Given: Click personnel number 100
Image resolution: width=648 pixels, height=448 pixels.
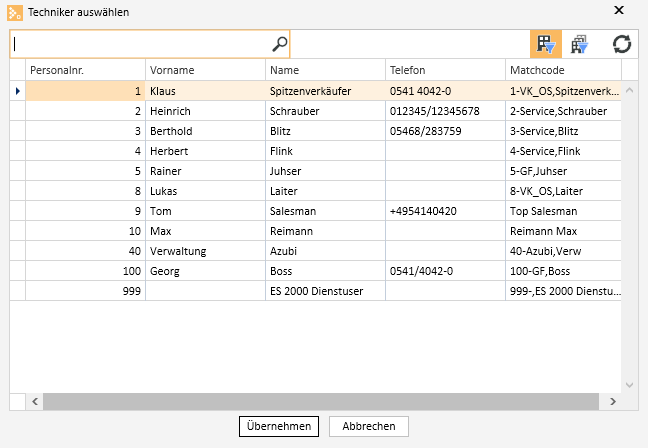Looking at the screenshot, I should [86, 271].
